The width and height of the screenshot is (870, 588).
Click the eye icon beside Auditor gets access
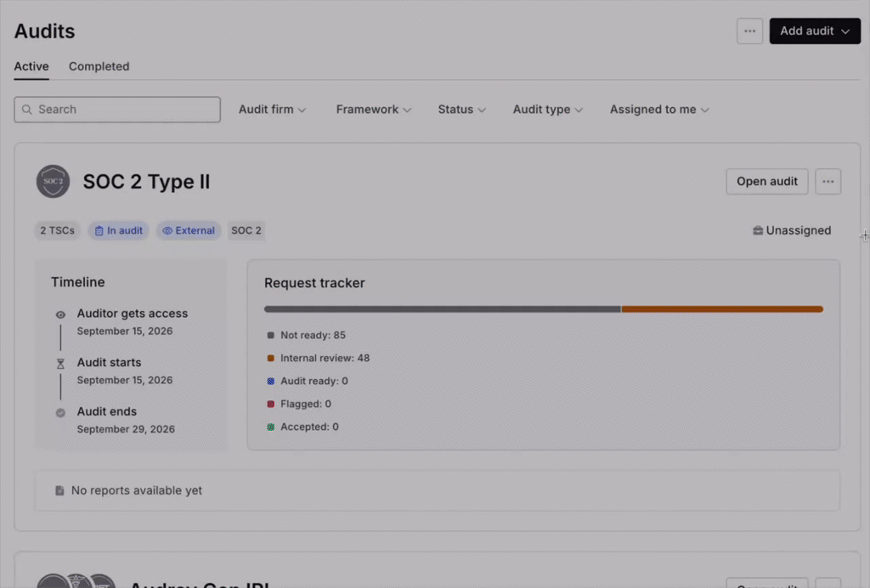(60, 314)
